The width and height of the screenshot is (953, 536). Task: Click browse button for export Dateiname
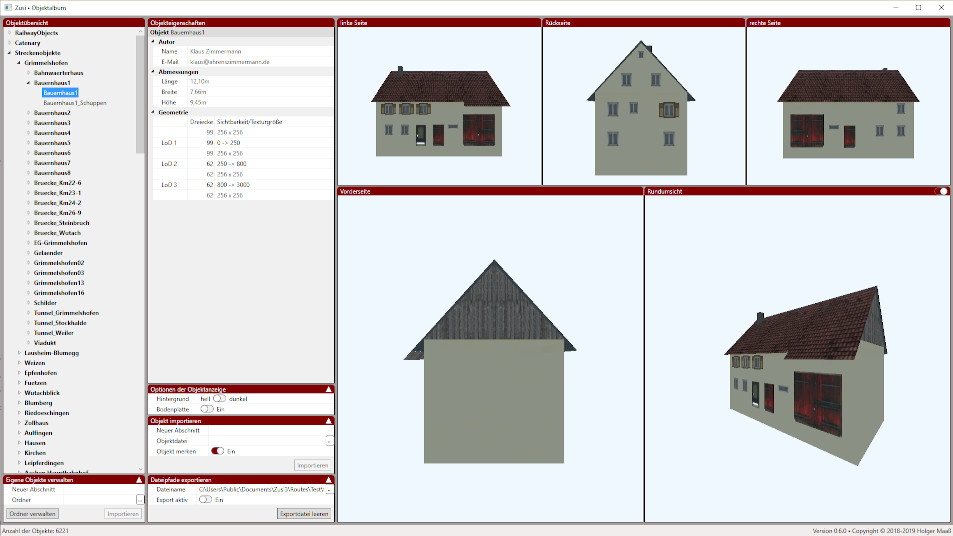[x=329, y=490]
